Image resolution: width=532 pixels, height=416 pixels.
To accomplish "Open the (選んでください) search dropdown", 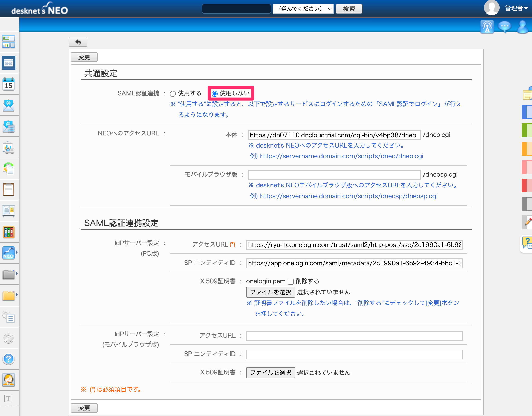I will coord(303,9).
